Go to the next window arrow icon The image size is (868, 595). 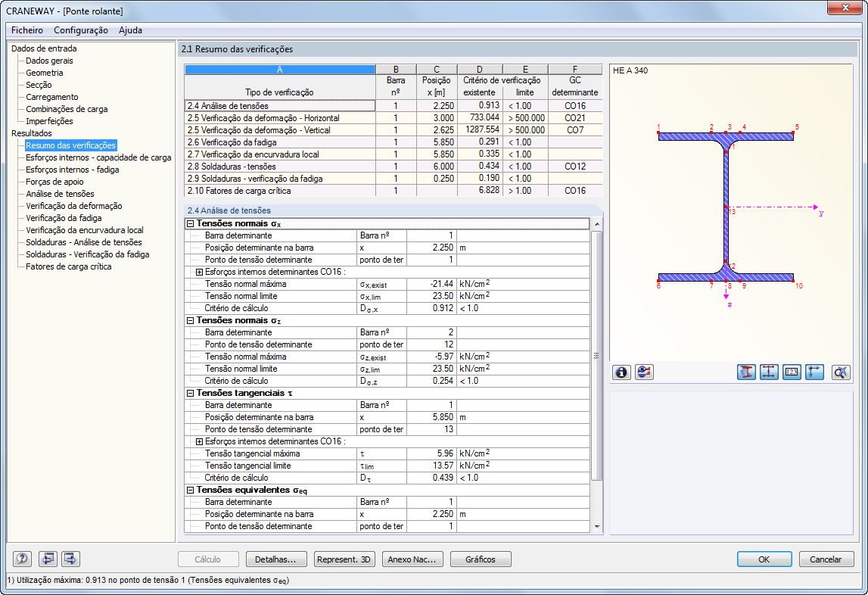pos(71,559)
